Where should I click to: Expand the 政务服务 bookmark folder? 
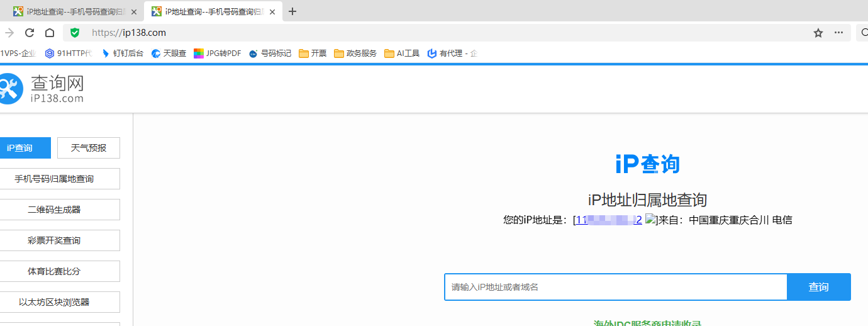tap(355, 53)
